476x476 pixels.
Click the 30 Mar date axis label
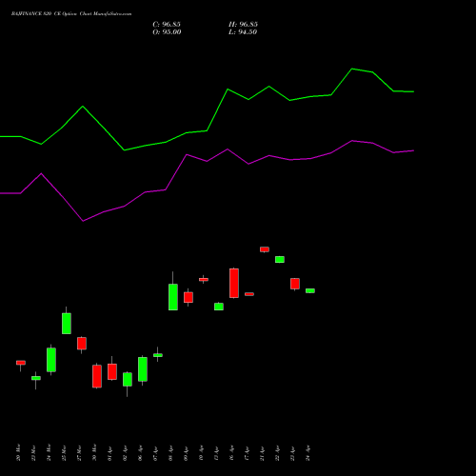94,452
